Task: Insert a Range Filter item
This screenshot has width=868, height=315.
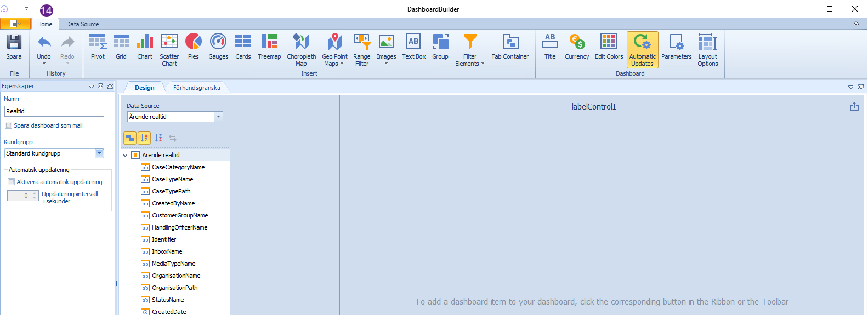Action: tap(362, 50)
